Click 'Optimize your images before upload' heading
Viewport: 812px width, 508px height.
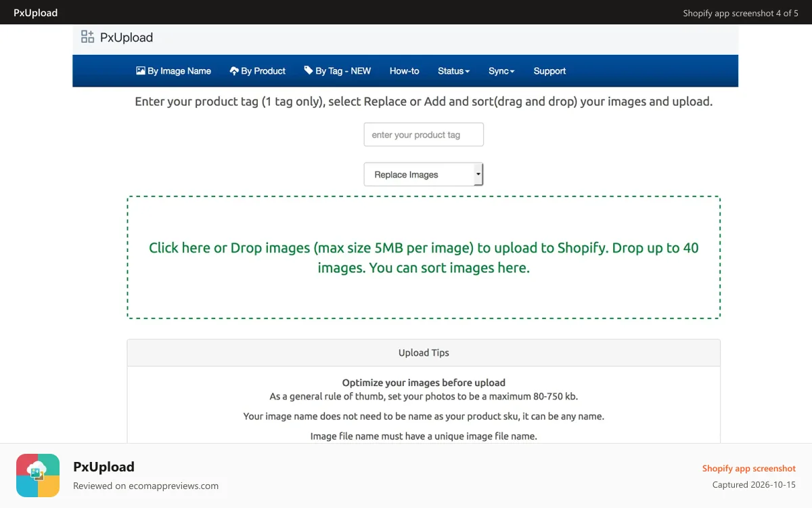tap(424, 383)
